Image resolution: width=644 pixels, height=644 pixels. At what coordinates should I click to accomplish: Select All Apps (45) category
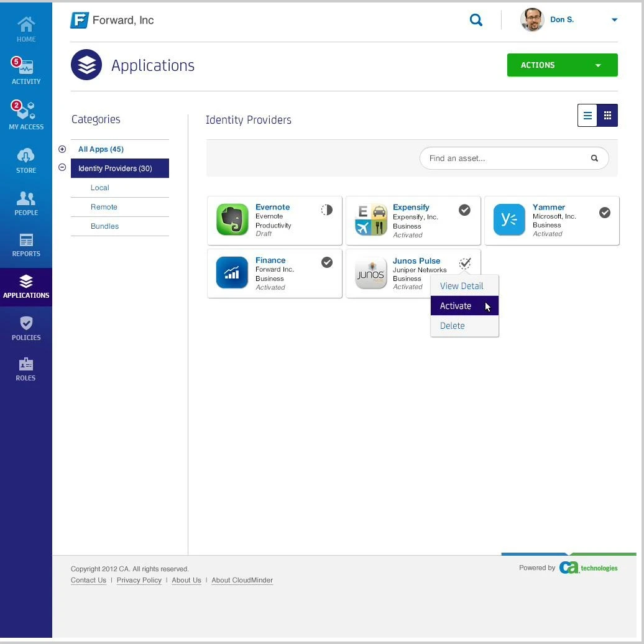(x=101, y=149)
